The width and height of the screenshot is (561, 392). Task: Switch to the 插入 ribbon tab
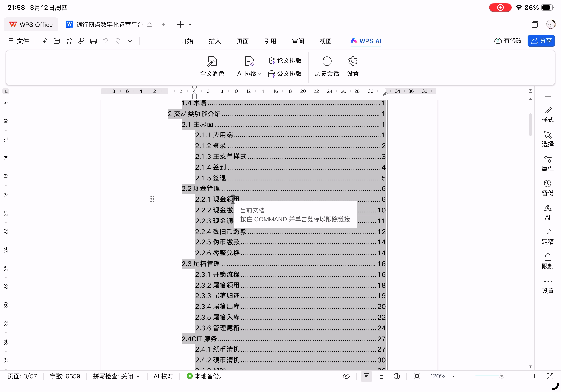click(x=214, y=41)
